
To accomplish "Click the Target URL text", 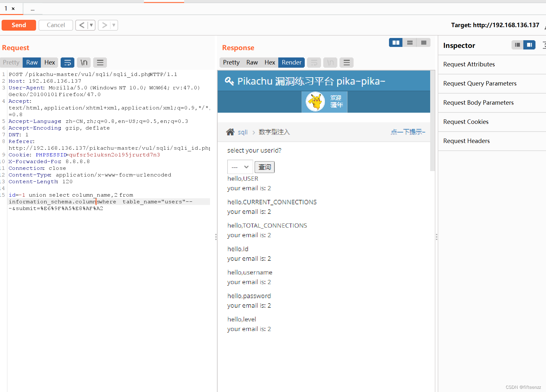I will pos(495,25).
